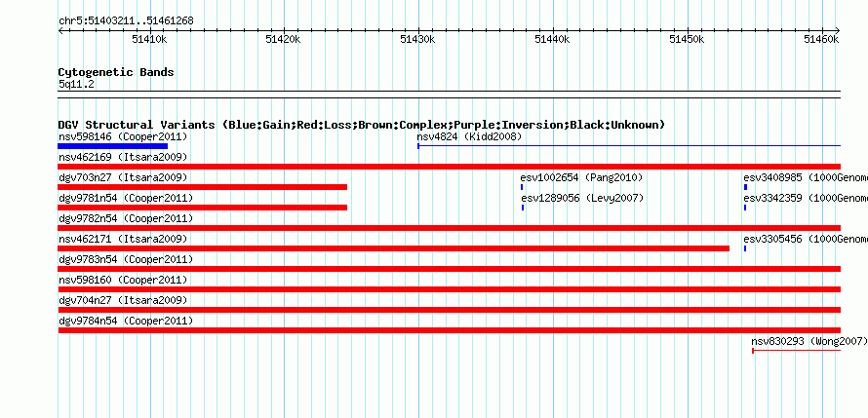
Task: Click the dgv704n27 (Itsara2009) label
Action: coord(123,300)
